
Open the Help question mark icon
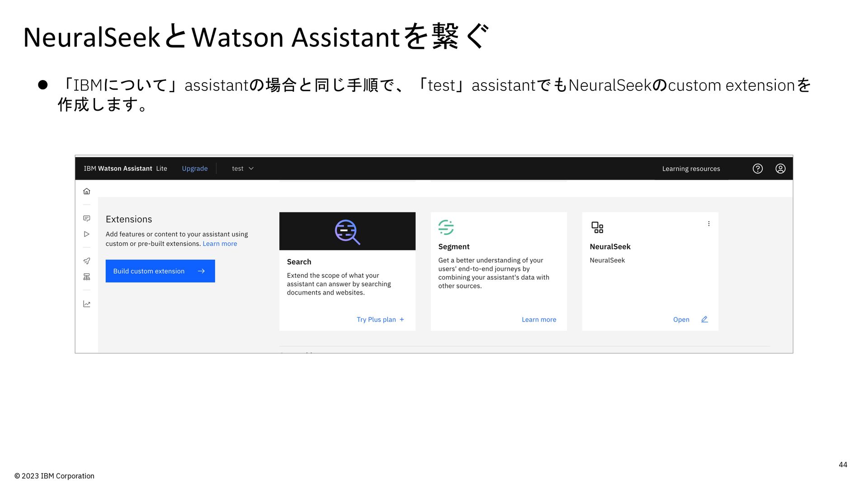click(758, 169)
